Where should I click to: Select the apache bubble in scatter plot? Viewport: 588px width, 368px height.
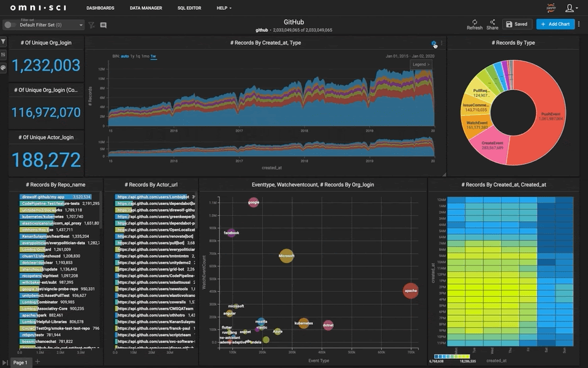[410, 291]
